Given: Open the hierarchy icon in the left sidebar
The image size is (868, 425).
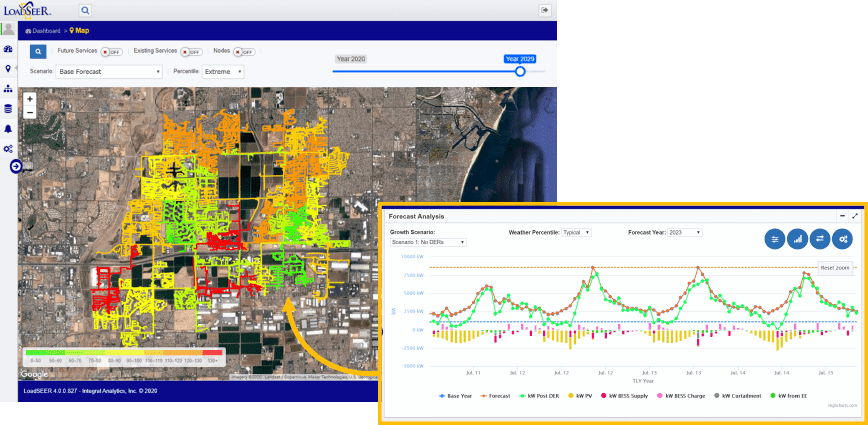Looking at the screenshot, I should coord(8,89).
